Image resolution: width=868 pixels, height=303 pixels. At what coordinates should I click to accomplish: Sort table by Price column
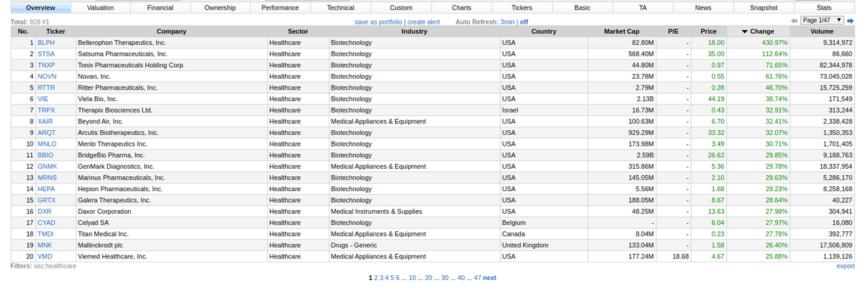709,31
